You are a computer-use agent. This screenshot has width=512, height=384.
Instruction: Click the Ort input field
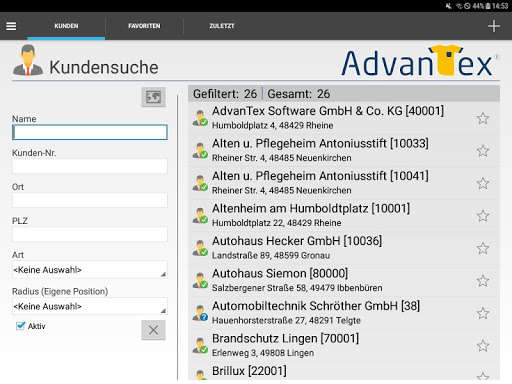coord(90,200)
